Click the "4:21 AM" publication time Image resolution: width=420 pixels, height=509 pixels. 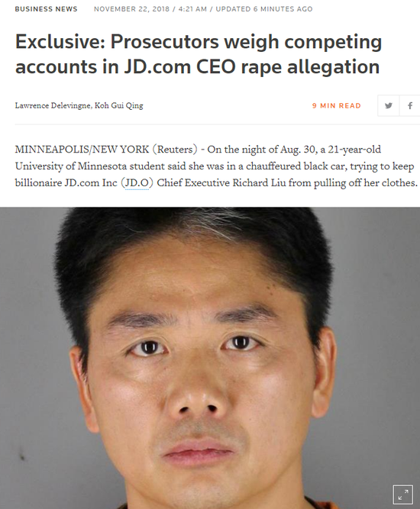point(192,9)
